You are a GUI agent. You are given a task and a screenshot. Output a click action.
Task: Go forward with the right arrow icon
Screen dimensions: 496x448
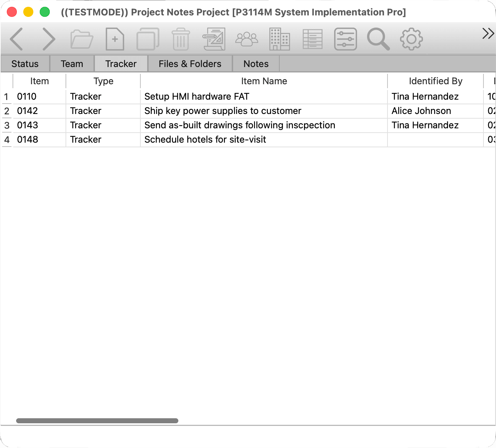pos(49,39)
